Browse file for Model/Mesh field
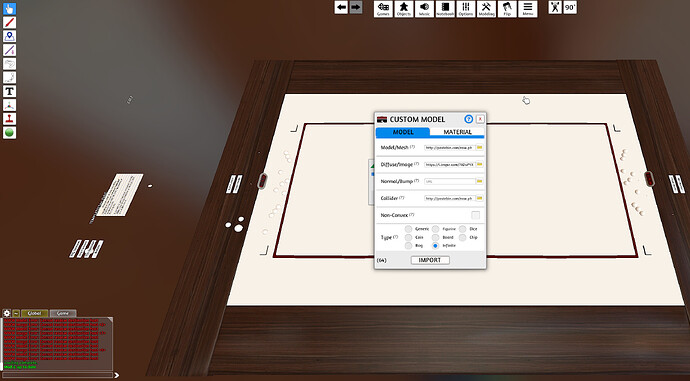The height and width of the screenshot is (381, 690). 480,147
